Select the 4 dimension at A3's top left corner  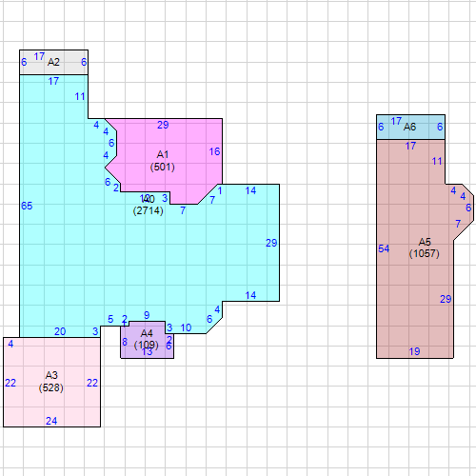click(10, 344)
